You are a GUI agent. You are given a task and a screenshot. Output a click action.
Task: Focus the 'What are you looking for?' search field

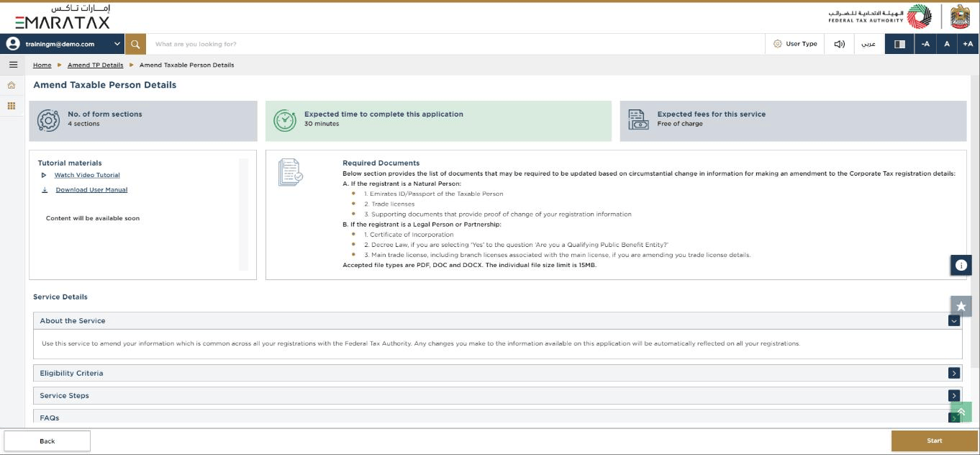click(x=455, y=44)
